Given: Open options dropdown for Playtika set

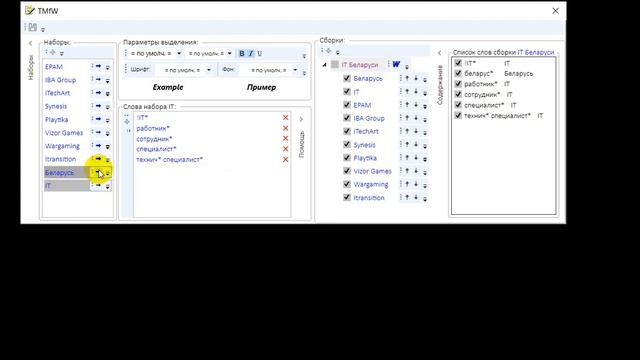Looking at the screenshot, I should coord(108,120).
